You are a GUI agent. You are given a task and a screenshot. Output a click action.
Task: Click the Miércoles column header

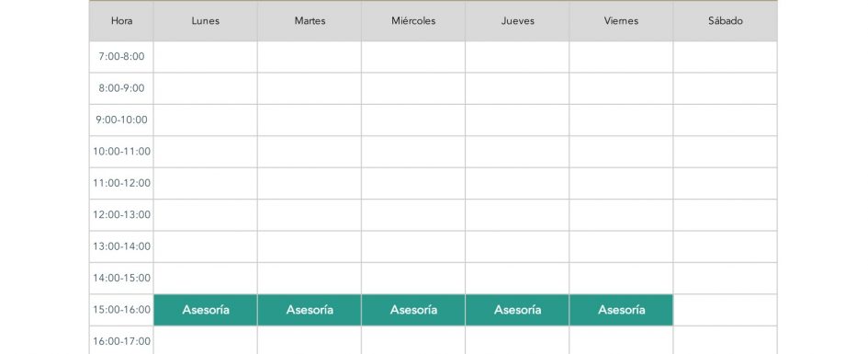pos(413,21)
